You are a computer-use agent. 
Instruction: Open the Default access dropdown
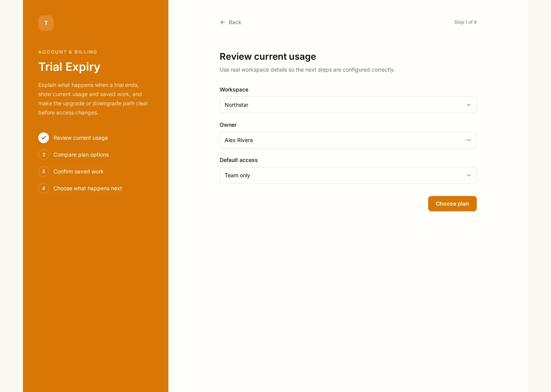348,175
